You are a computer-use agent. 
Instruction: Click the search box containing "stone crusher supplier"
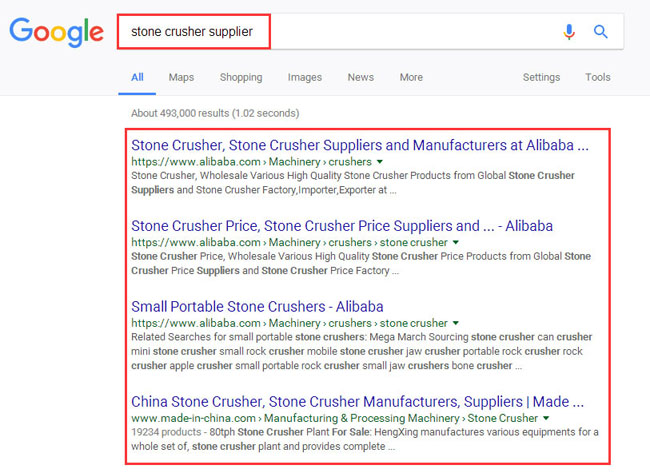330,32
